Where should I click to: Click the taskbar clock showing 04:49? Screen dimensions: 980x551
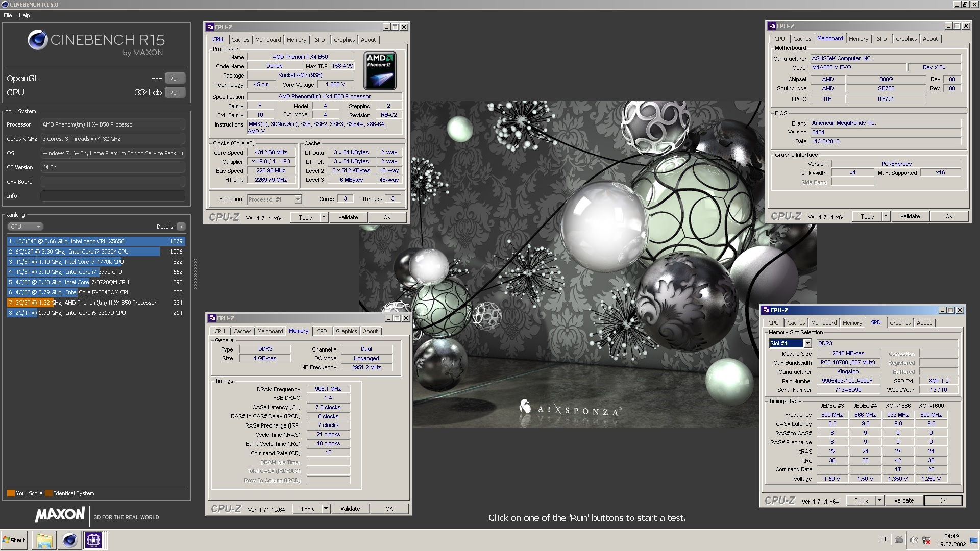[951, 536]
